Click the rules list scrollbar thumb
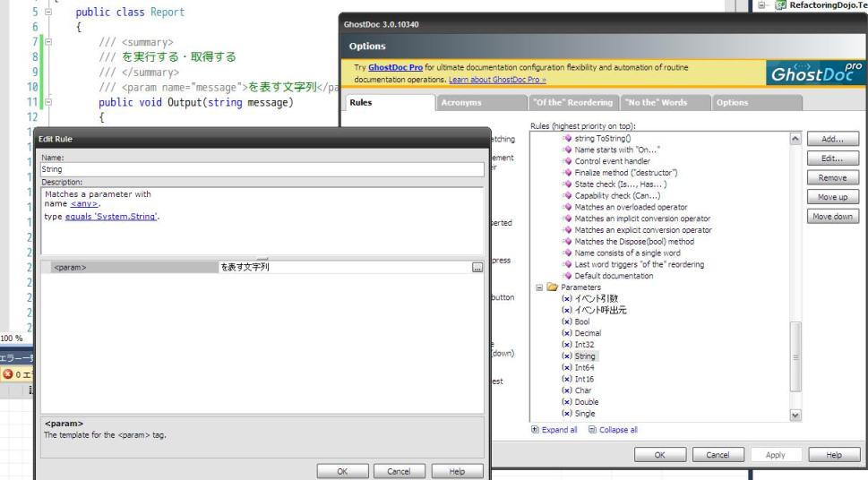This screenshot has height=480, width=868. 795,356
